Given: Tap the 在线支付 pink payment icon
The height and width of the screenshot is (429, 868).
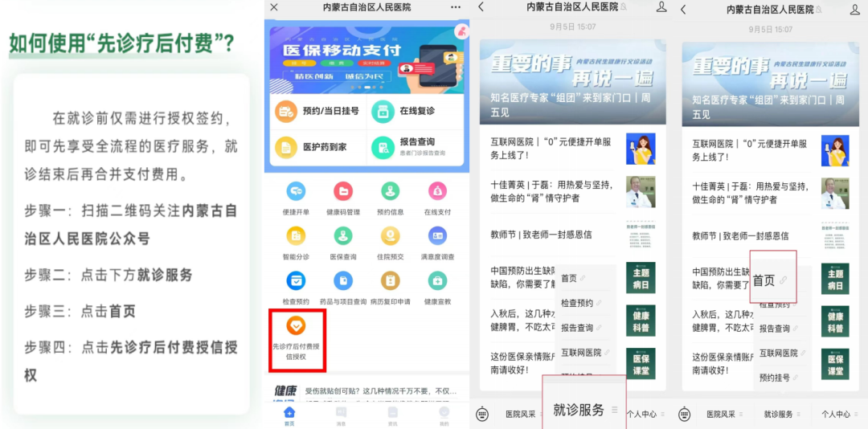Looking at the screenshot, I should [437, 191].
